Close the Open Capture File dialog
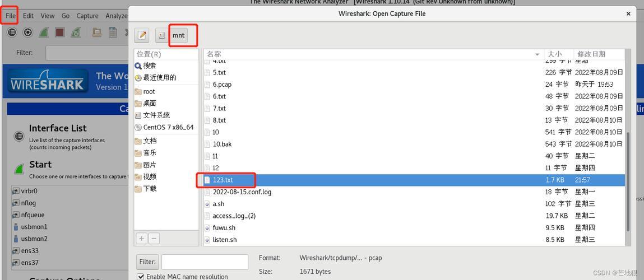 [x=628, y=13]
